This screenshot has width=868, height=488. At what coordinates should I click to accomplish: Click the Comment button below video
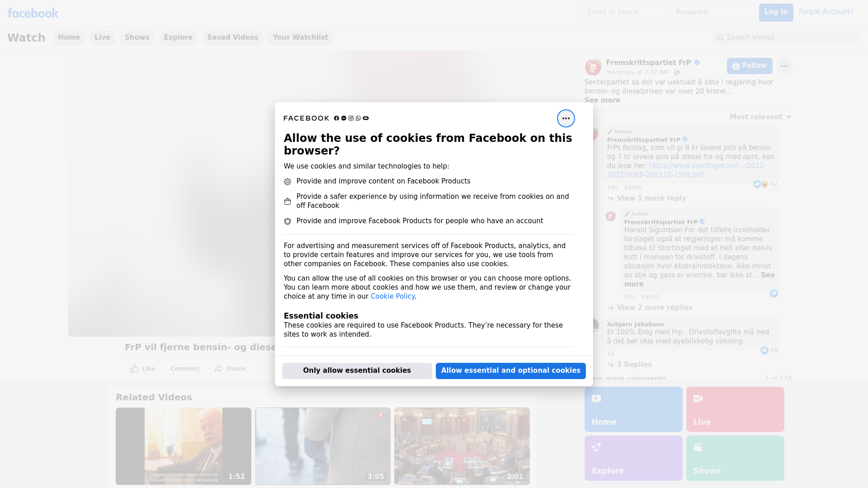click(185, 369)
